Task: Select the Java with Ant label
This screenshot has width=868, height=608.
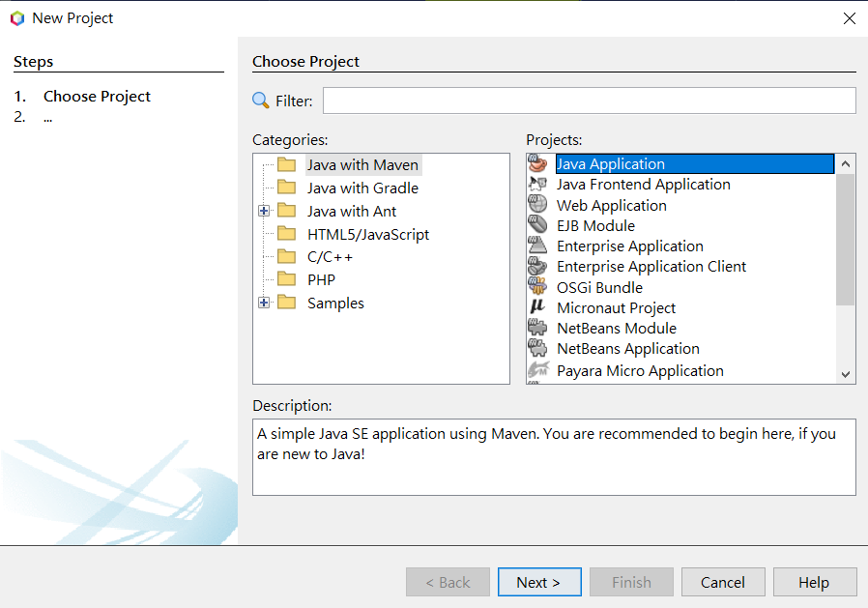Action: pyautogui.click(x=352, y=212)
